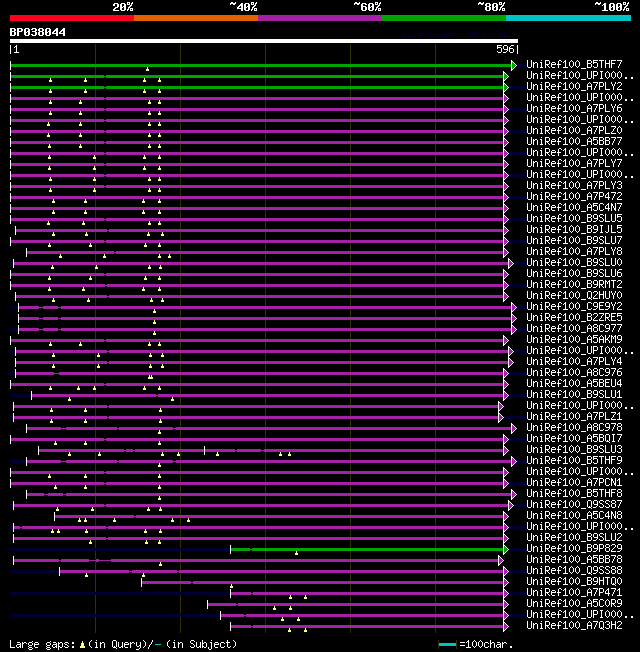This screenshot has width=640, height=652.
Task: Select UniRef100_A5C4N7 in the hit list
Action: [x=574, y=207]
